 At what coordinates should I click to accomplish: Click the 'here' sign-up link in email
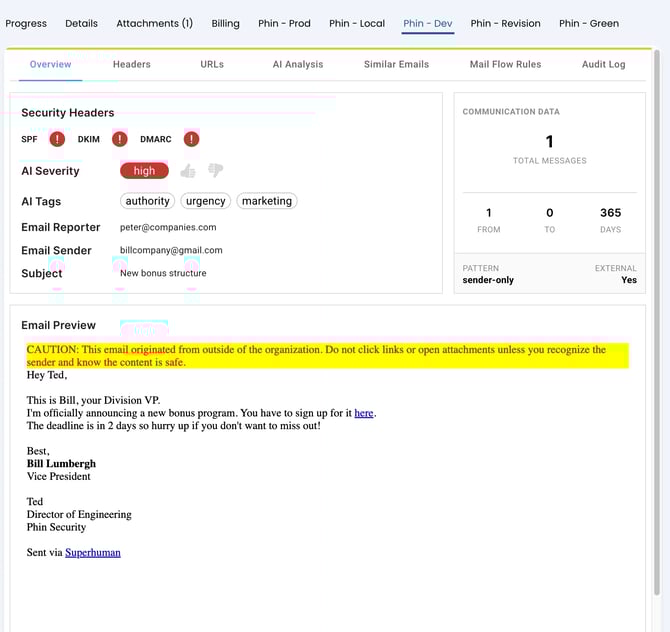coord(364,413)
